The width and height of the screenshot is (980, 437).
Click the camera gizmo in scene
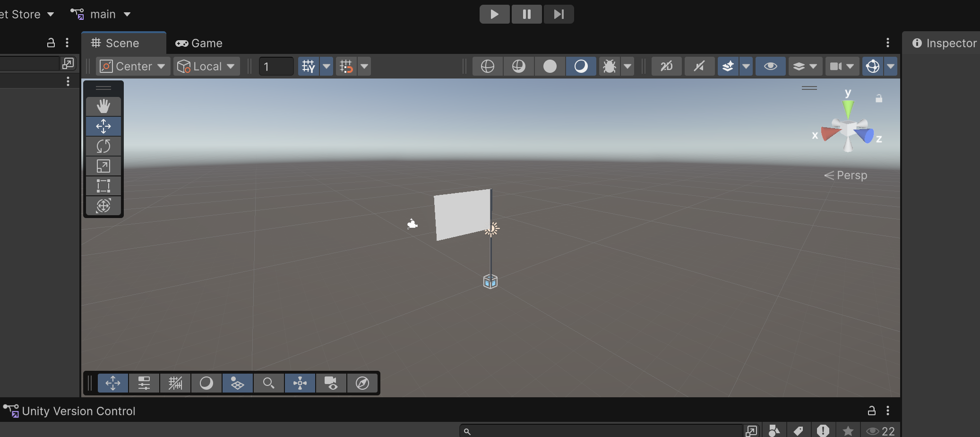point(413,224)
